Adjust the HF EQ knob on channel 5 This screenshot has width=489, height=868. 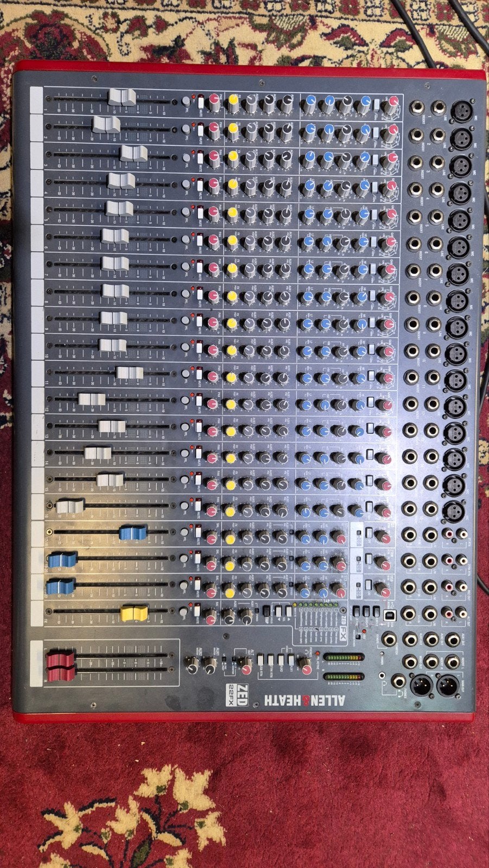point(363,215)
